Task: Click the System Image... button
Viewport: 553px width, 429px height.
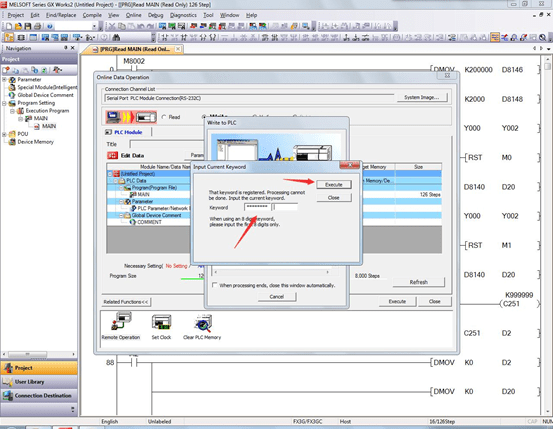Action: pos(422,97)
